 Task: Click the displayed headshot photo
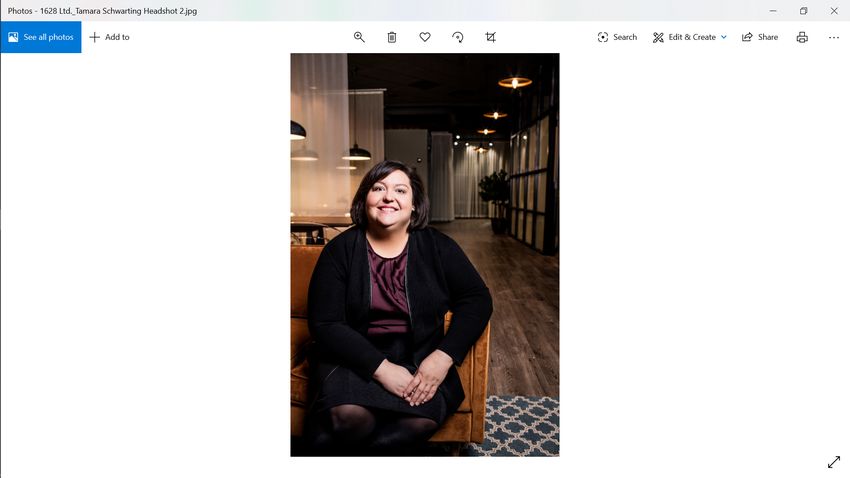425,255
